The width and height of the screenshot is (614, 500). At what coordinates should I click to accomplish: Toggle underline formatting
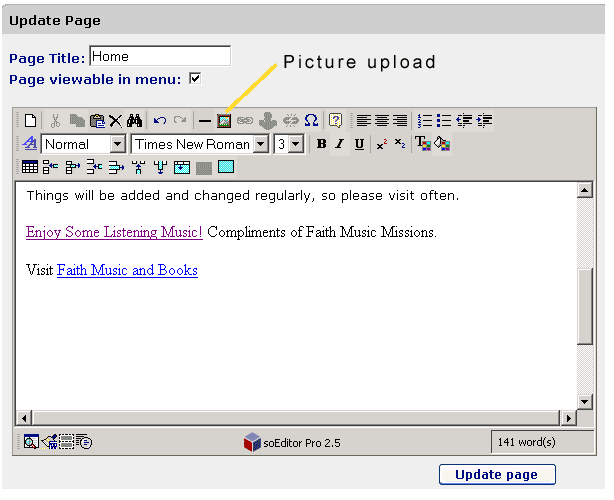pyautogui.click(x=359, y=144)
